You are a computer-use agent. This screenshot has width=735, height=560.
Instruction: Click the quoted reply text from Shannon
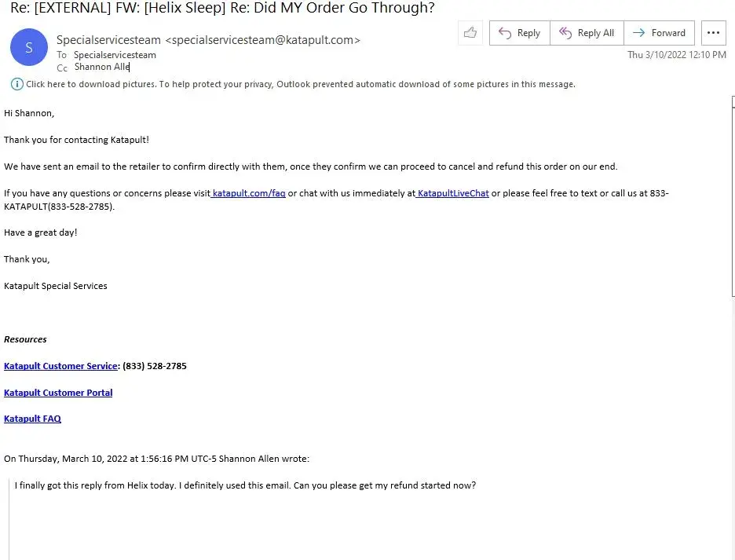pyautogui.click(x=245, y=485)
